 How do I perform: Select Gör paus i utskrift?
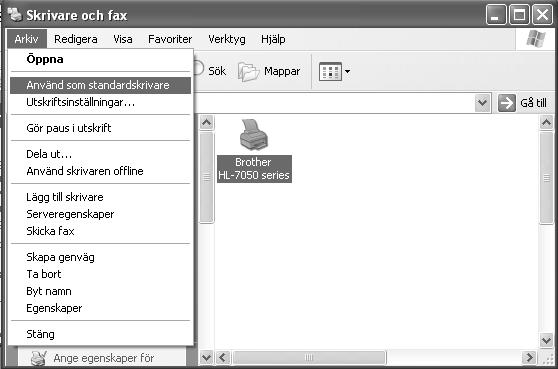100,128
